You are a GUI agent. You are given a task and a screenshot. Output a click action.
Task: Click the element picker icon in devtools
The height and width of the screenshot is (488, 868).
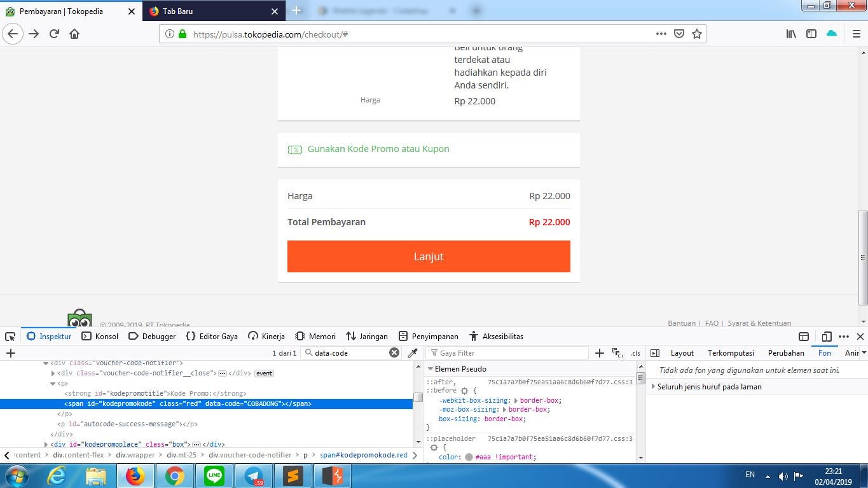(10, 337)
